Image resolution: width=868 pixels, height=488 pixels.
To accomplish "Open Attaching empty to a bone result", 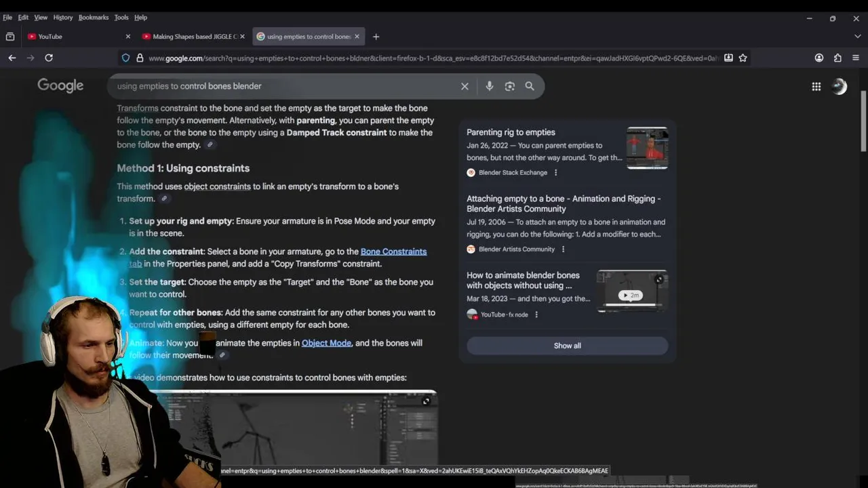I will click(x=564, y=204).
